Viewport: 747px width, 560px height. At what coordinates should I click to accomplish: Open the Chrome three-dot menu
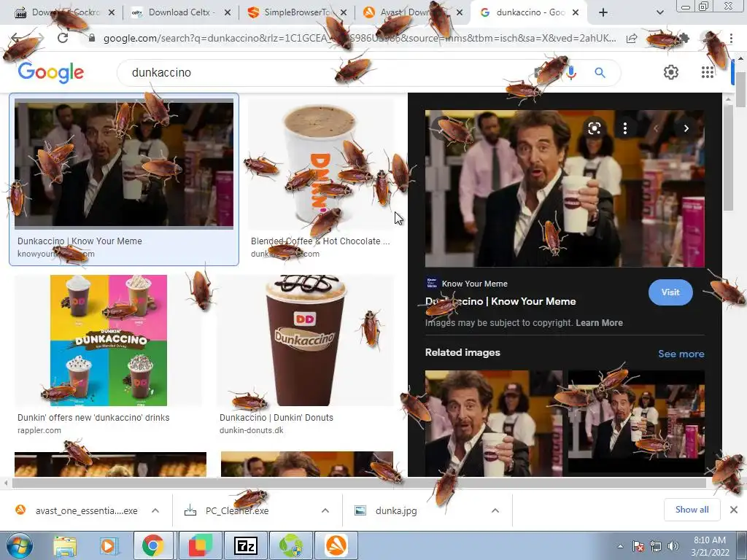731,38
